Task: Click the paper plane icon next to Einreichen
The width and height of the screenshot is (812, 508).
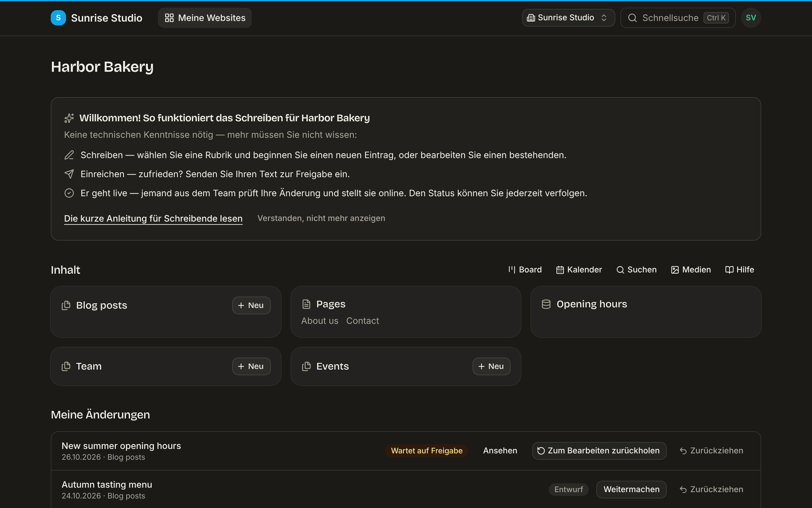Action: point(69,174)
